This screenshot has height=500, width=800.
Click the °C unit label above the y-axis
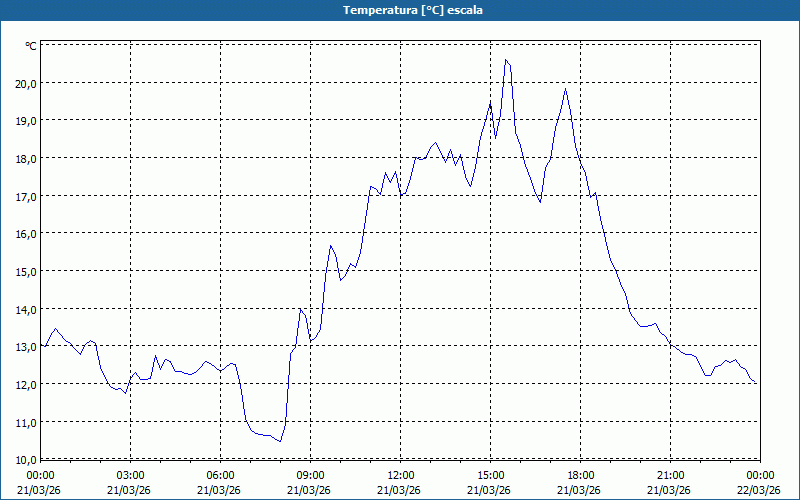pyautogui.click(x=30, y=46)
